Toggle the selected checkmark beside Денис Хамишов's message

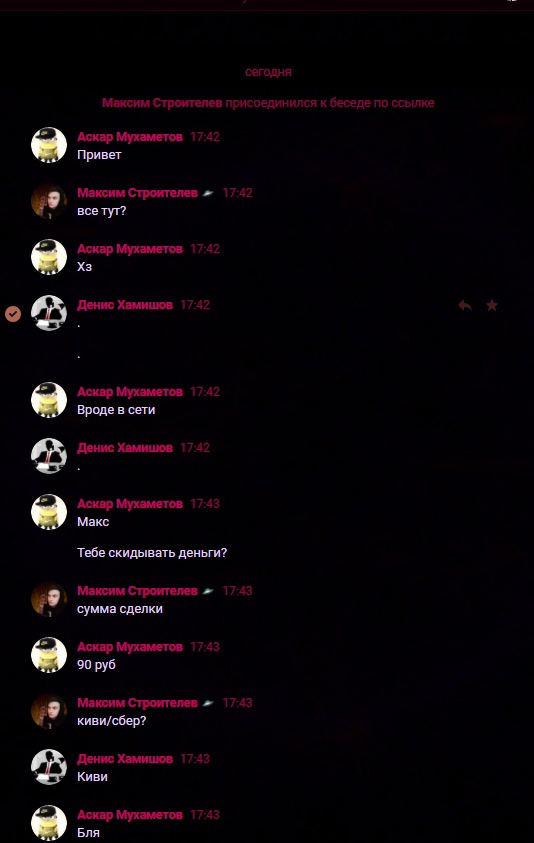point(13,313)
